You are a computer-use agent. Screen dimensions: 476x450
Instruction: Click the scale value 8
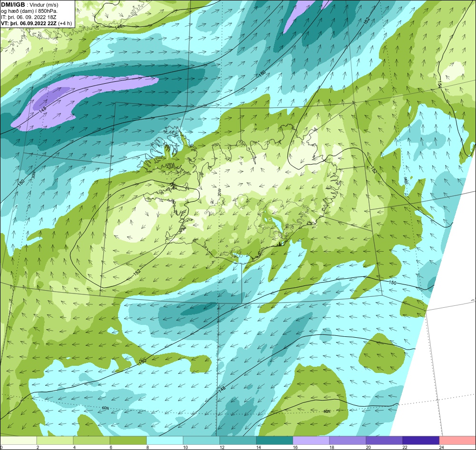tap(148, 447)
